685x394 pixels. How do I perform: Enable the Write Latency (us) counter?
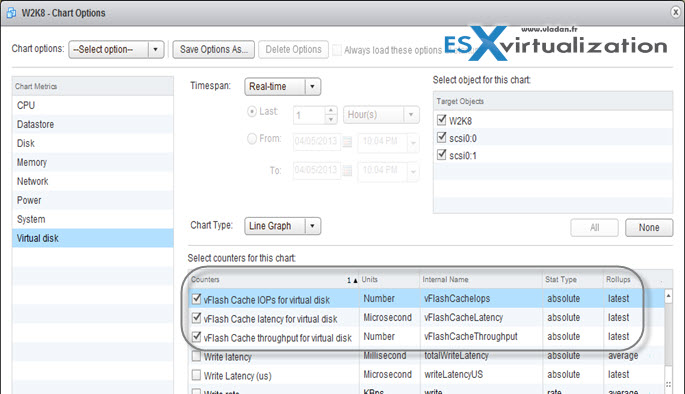click(197, 375)
